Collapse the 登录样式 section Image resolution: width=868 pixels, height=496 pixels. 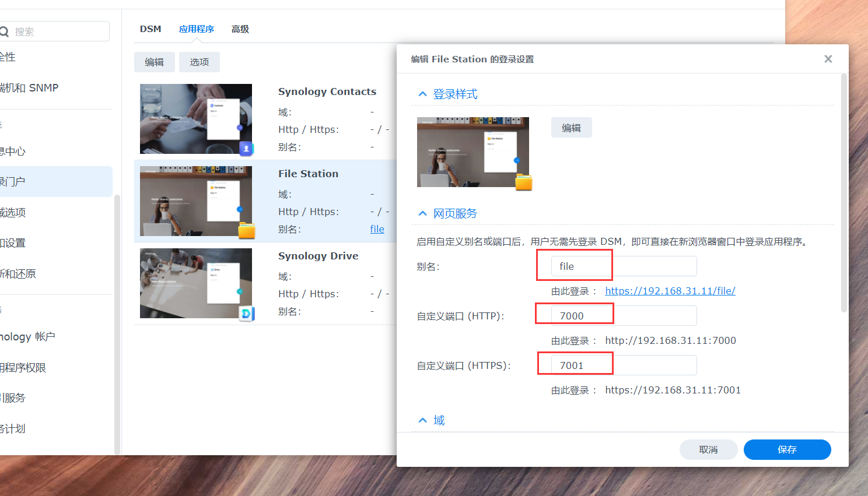point(423,94)
